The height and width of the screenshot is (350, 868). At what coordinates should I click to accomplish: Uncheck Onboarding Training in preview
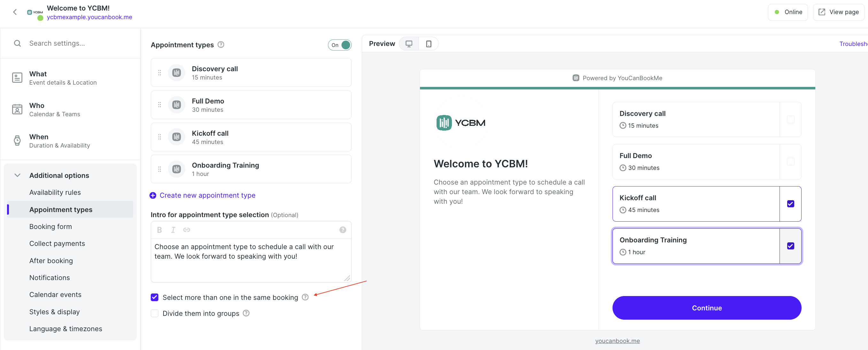pos(790,246)
